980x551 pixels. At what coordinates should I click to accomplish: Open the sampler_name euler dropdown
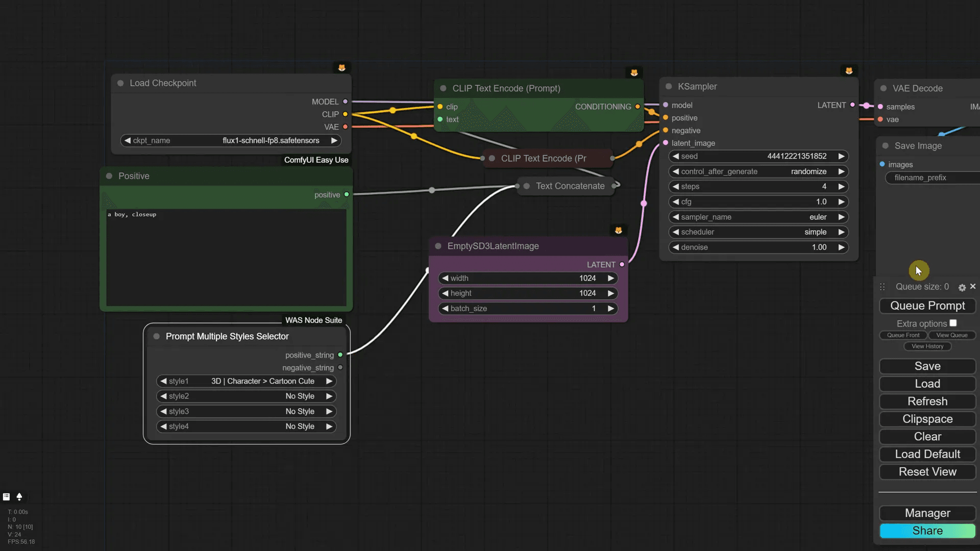tap(758, 217)
